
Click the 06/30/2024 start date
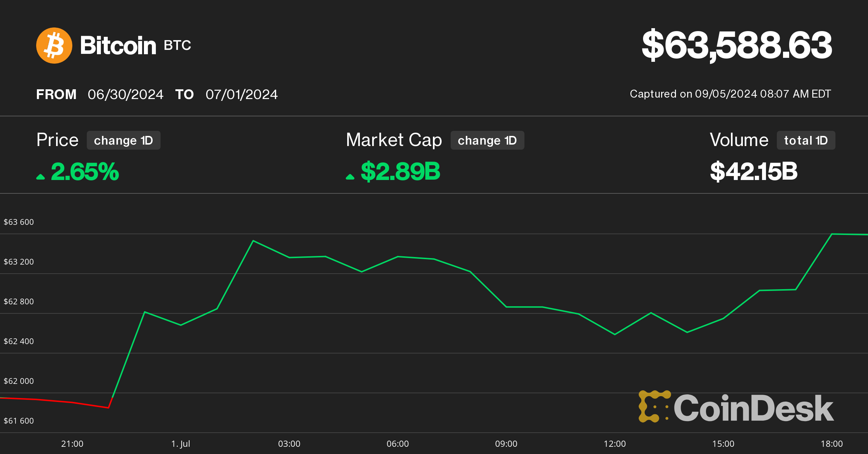click(125, 95)
